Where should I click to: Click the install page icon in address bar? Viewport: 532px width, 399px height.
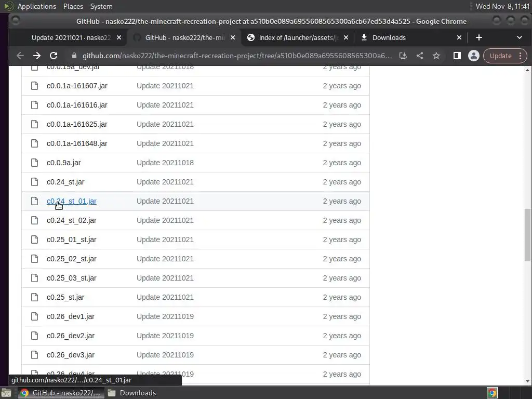click(x=403, y=56)
